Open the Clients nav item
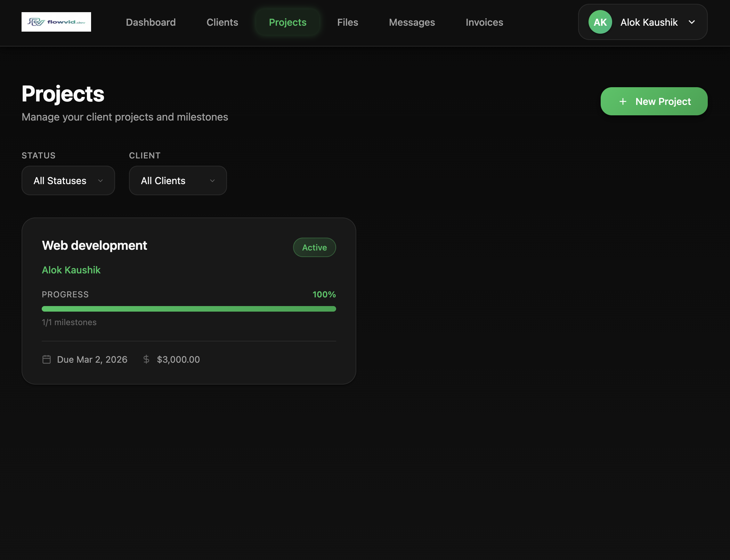This screenshot has height=560, width=730. [x=222, y=22]
